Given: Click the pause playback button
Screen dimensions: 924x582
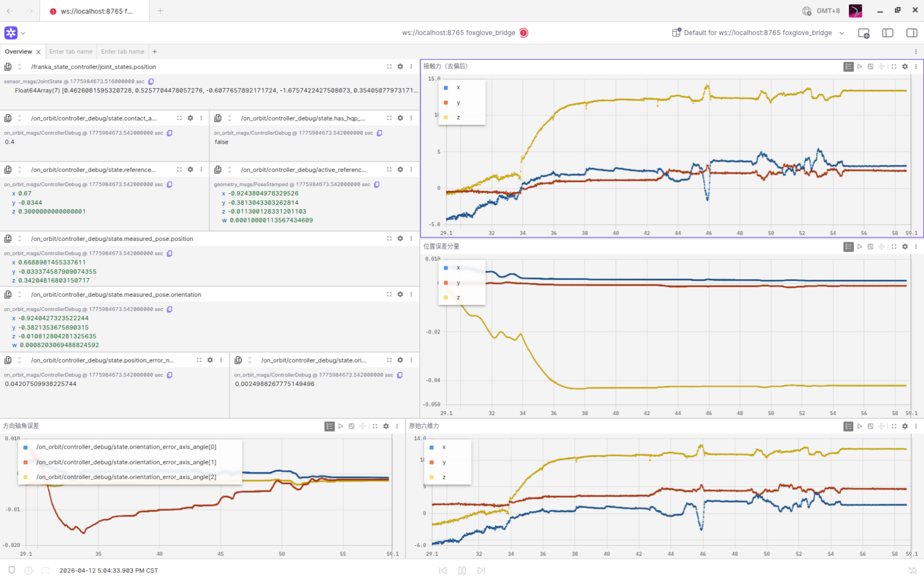Looking at the screenshot, I should pyautogui.click(x=462, y=571).
